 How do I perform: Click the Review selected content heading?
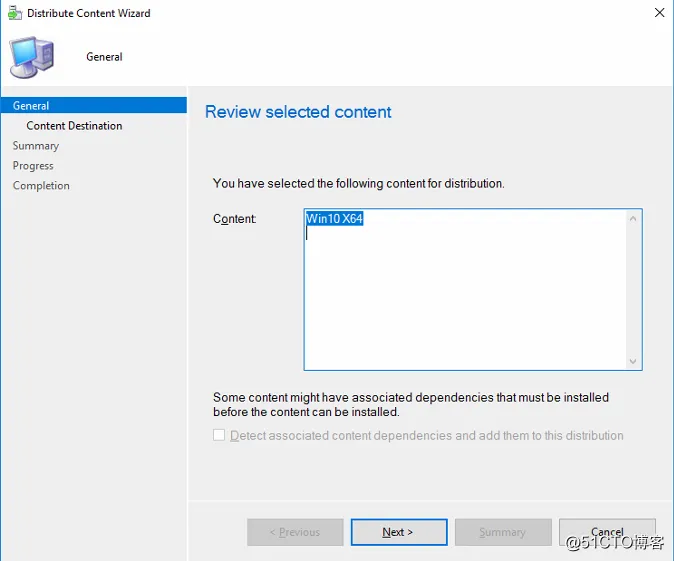click(298, 112)
